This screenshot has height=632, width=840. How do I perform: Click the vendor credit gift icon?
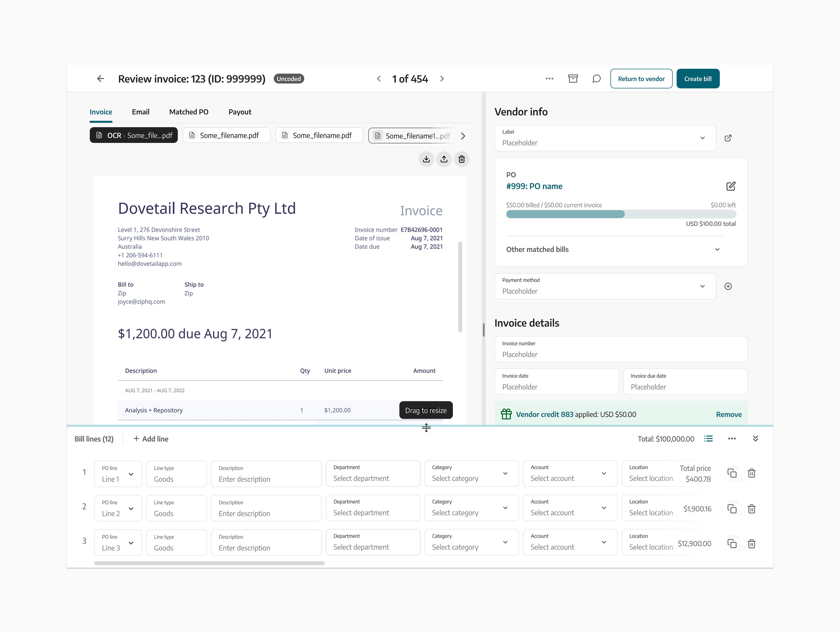point(506,414)
